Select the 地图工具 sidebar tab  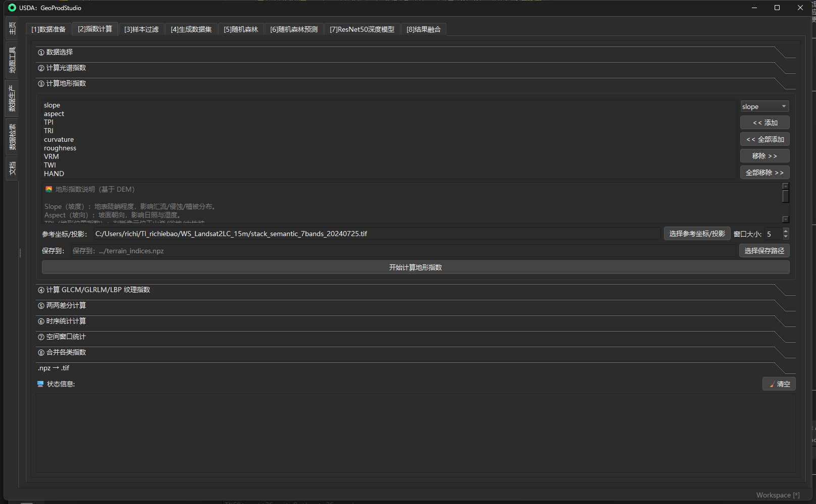(x=12, y=60)
